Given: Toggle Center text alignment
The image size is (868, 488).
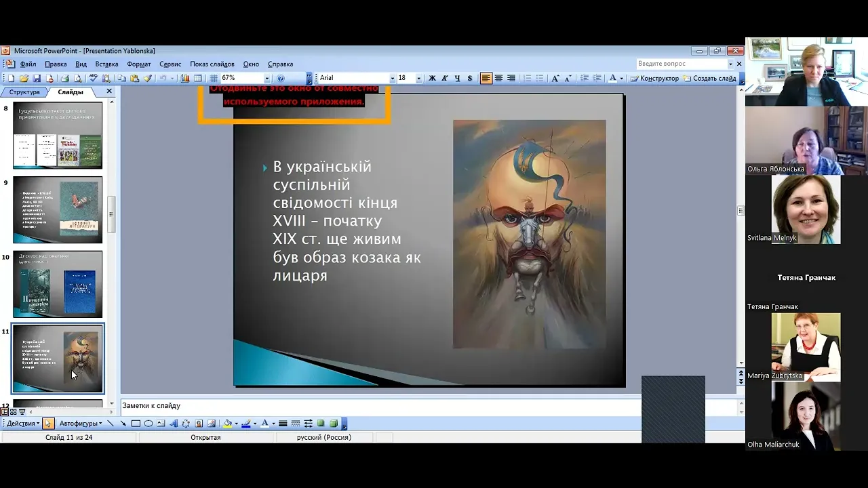Looking at the screenshot, I should [x=498, y=79].
